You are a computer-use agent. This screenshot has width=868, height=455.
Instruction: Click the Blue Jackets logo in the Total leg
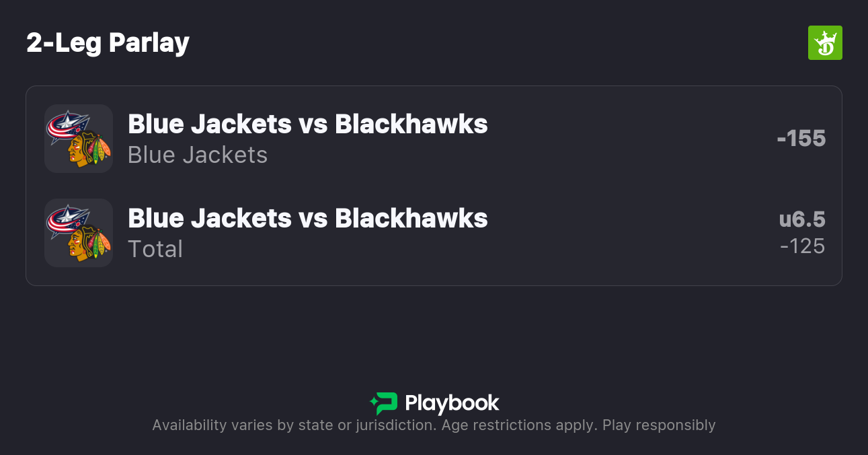[x=67, y=220]
